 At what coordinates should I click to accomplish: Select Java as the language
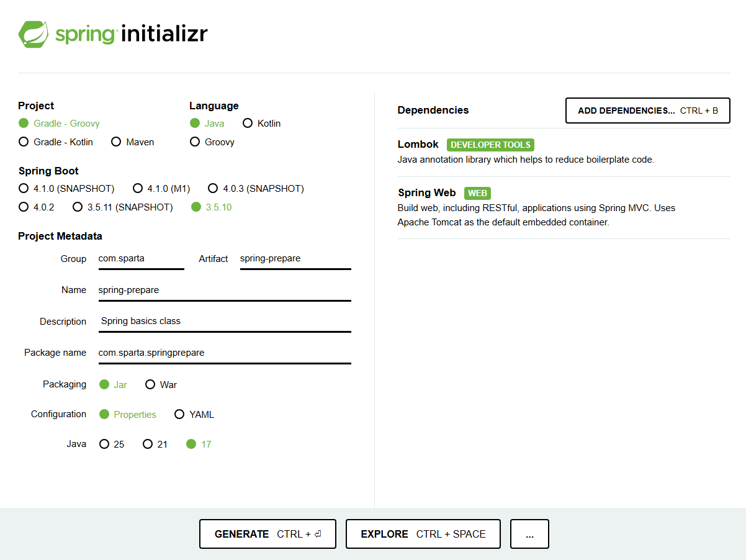[207, 124]
